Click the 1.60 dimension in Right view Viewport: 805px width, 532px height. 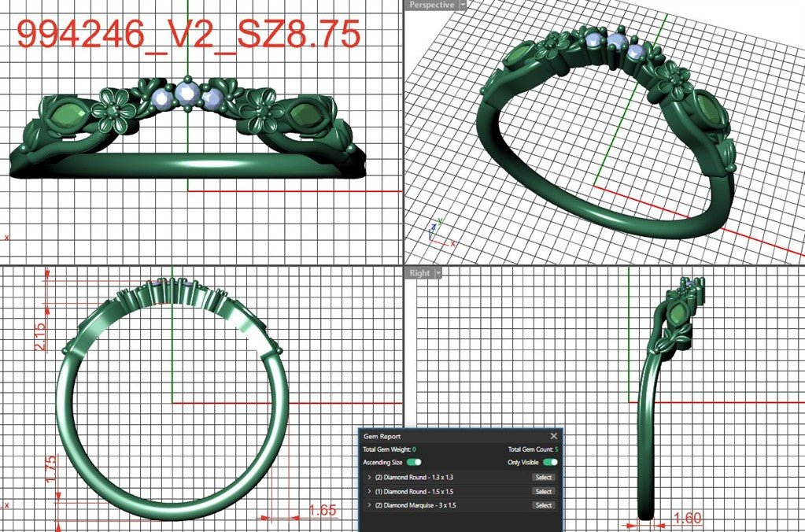(686, 518)
